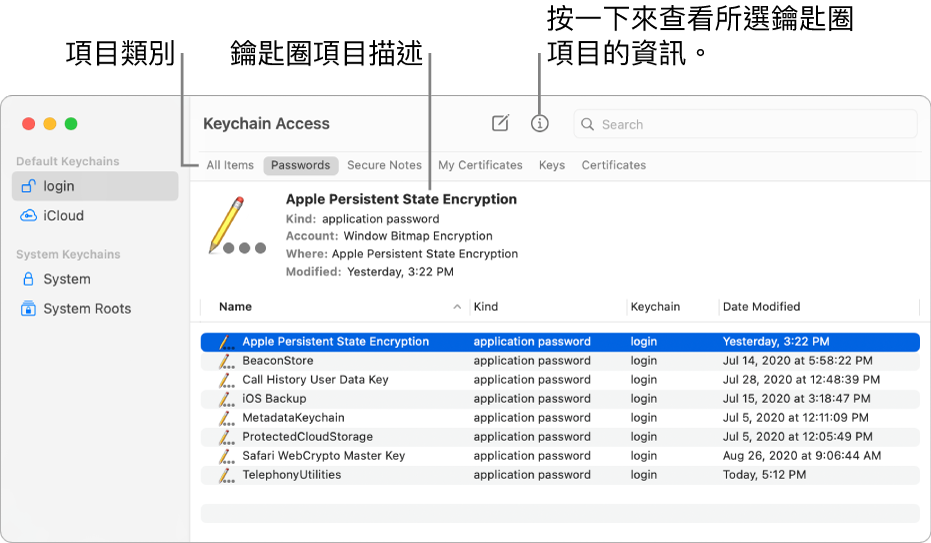This screenshot has height=543, width=931.
Task: Show the My Certificates category
Action: point(480,165)
